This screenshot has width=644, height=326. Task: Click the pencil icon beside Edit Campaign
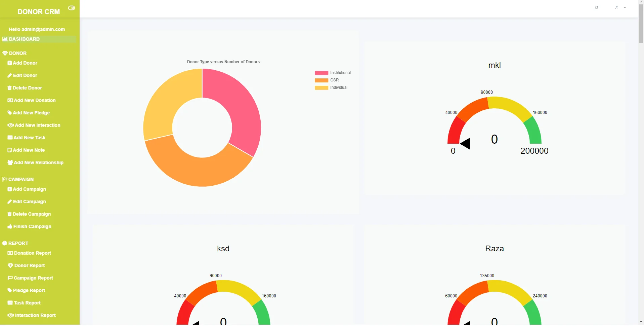click(x=10, y=202)
